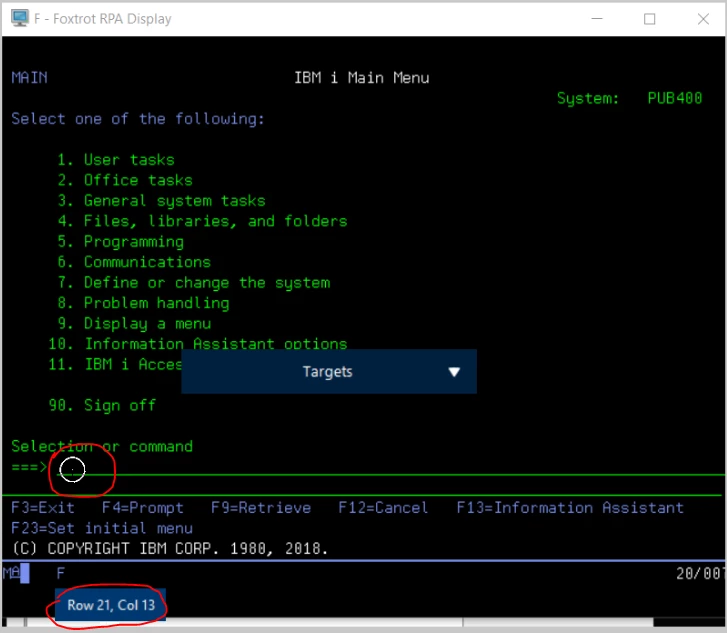Screen dimensions: 727x633
Task: Click the Selection or command input line
Action: pos(389,468)
